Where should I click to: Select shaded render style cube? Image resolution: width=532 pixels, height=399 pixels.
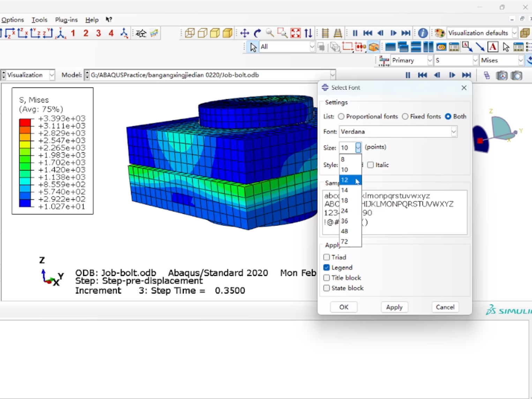pos(227,33)
